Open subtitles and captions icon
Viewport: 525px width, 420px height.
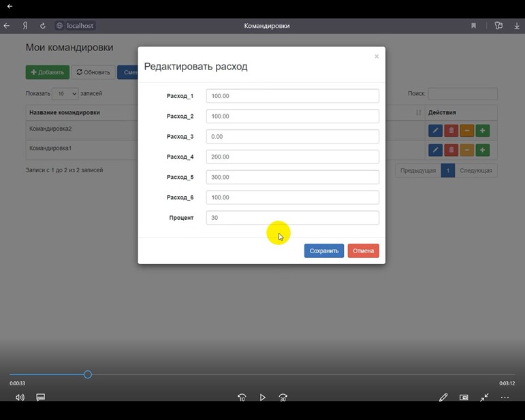tap(40, 398)
